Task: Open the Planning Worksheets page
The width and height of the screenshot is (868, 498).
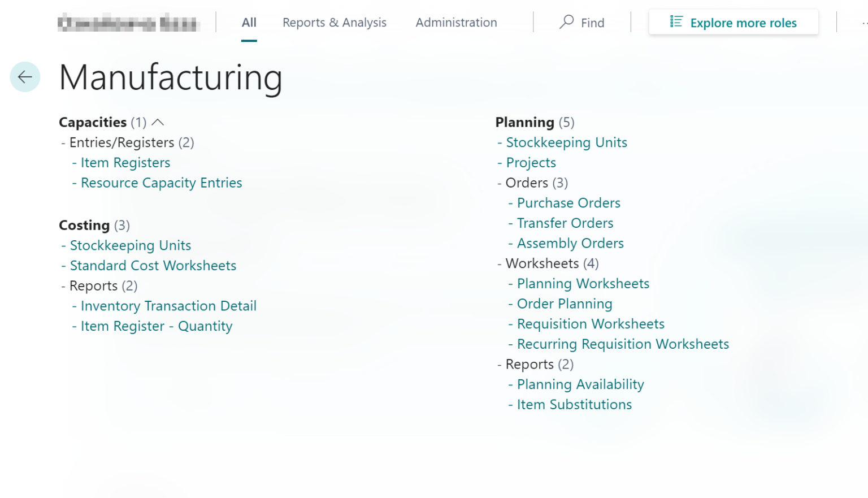Action: 583,283
